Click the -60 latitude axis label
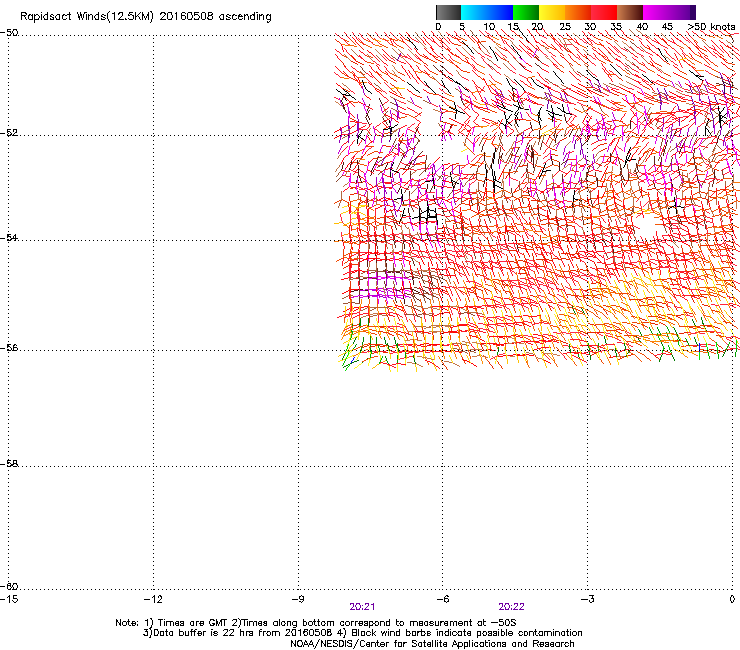Image resolution: width=740 pixels, height=650 pixels. point(9,586)
